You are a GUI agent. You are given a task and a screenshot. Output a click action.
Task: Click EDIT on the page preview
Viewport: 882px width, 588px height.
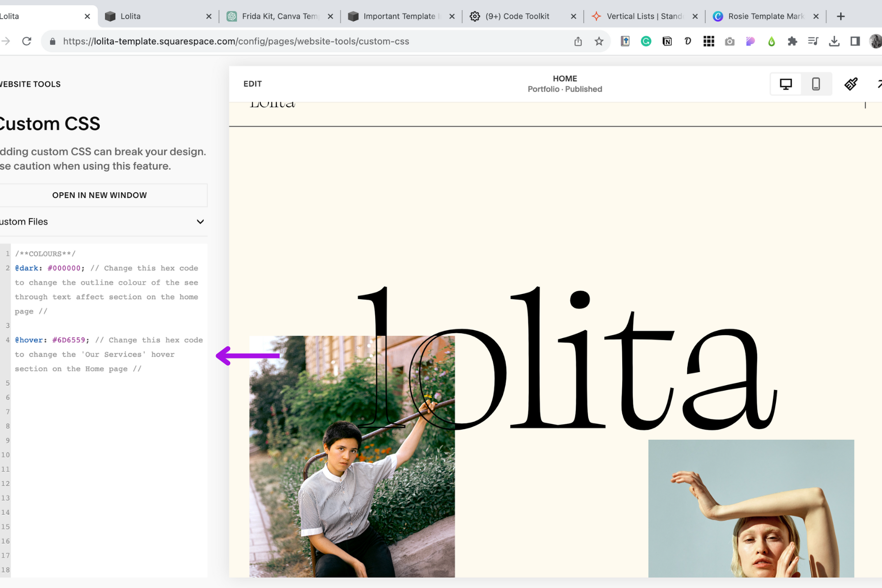coord(252,84)
